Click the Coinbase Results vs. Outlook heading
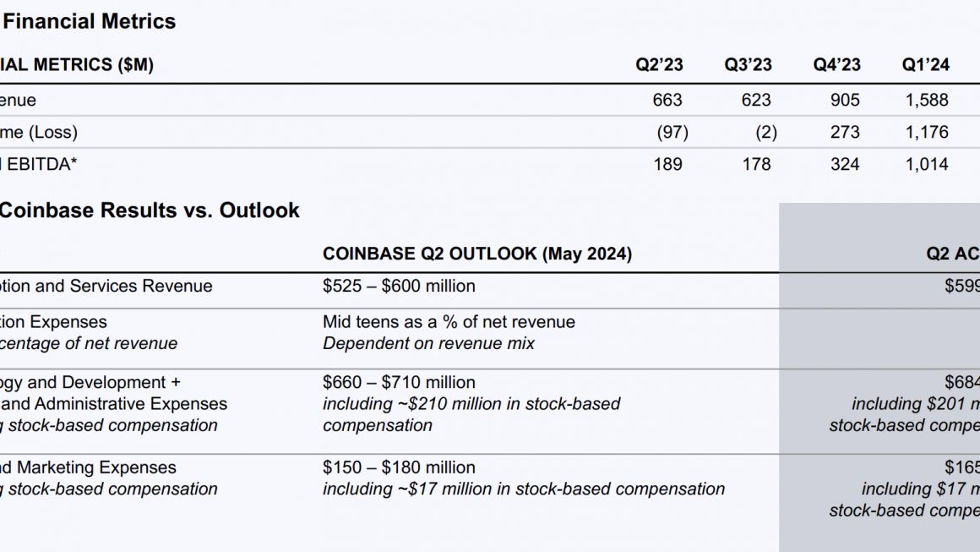The image size is (980, 552). pyautogui.click(x=150, y=210)
